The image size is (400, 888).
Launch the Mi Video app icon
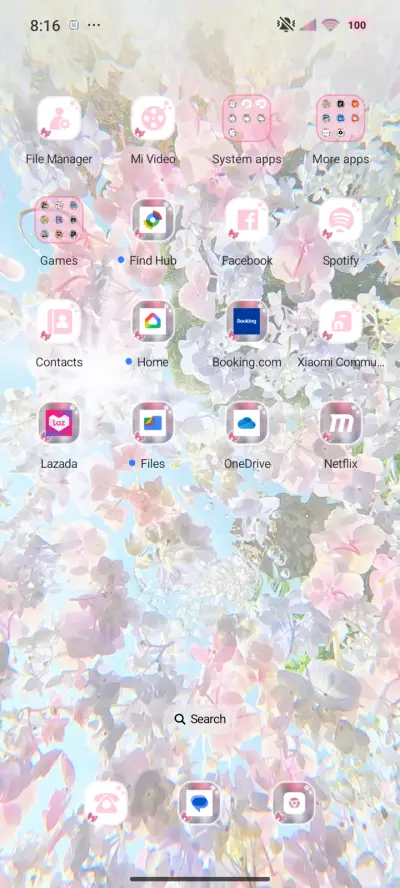click(153, 118)
